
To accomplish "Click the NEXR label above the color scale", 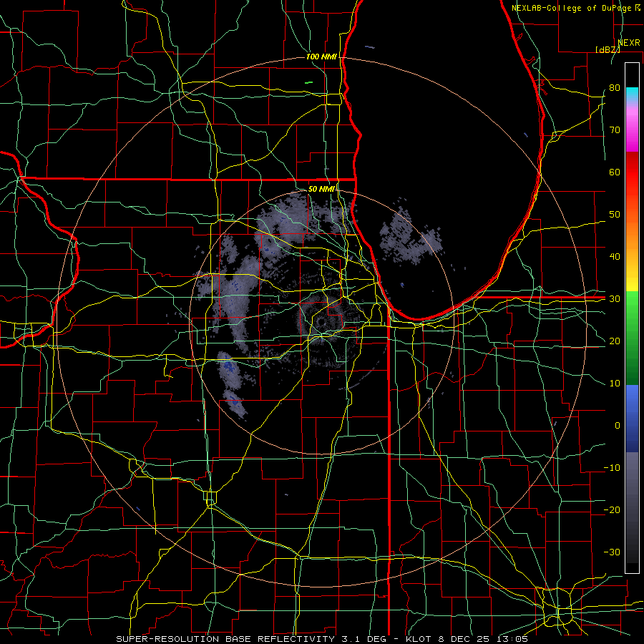I will 629,43.
